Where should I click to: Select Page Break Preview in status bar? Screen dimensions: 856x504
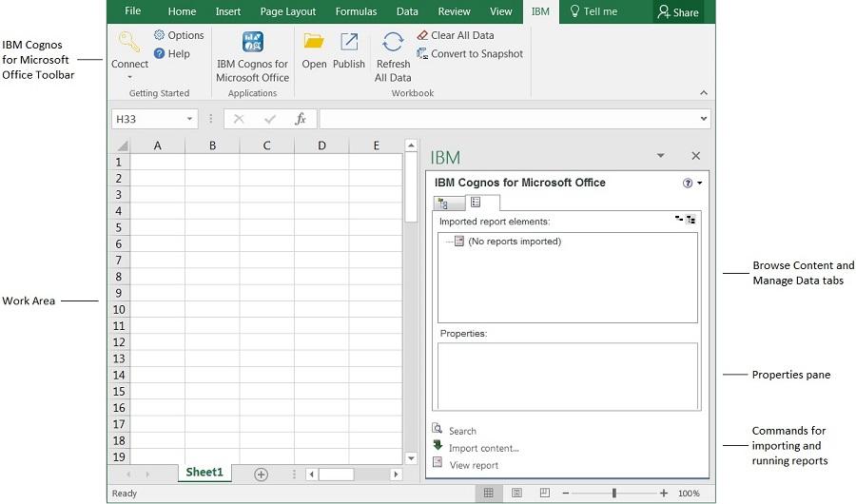[x=545, y=494]
